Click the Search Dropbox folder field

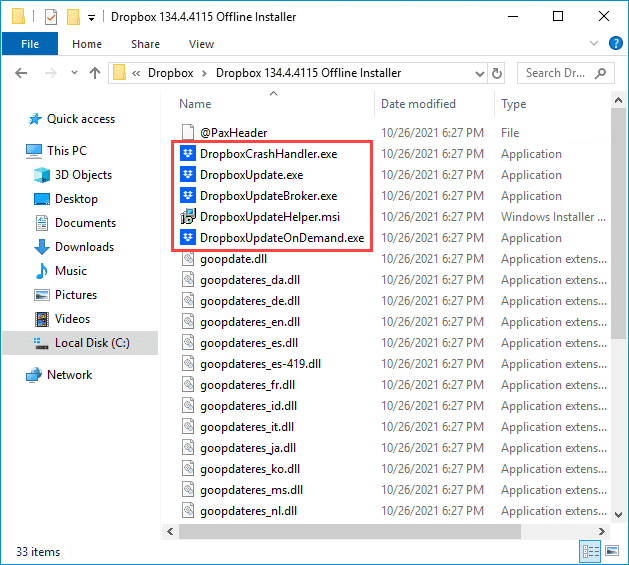coord(565,73)
